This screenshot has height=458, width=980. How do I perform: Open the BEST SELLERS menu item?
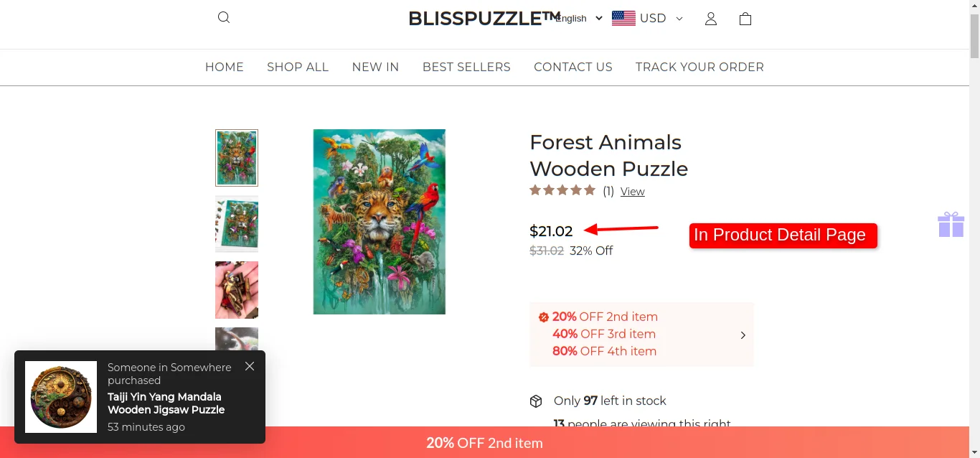(x=466, y=67)
